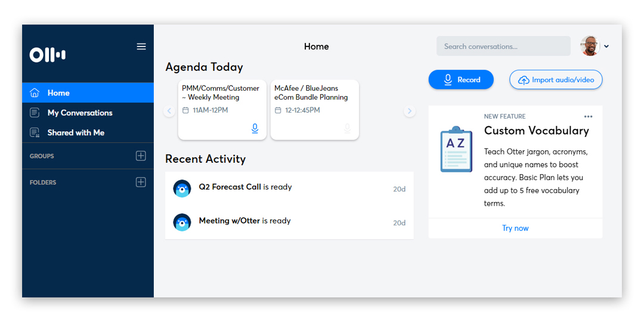Image resolution: width=644 pixels, height=322 pixels.
Task: Open Shared with Me in the sidebar
Action: point(88,132)
